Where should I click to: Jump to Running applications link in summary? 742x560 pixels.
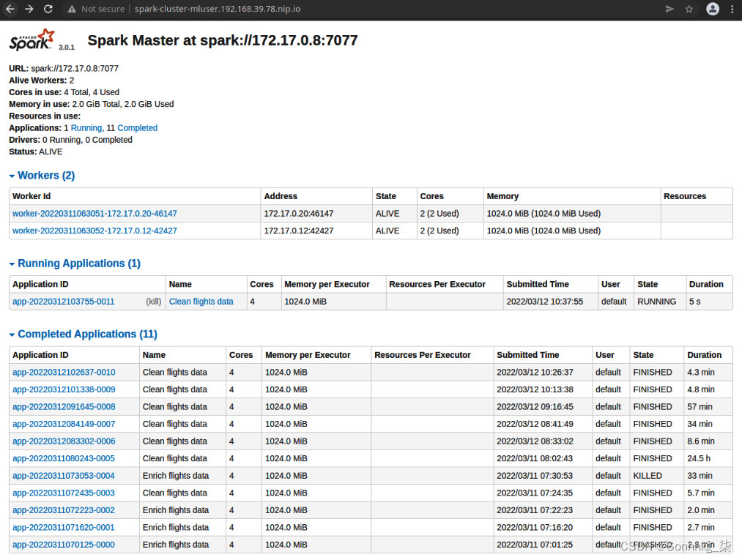(86, 127)
